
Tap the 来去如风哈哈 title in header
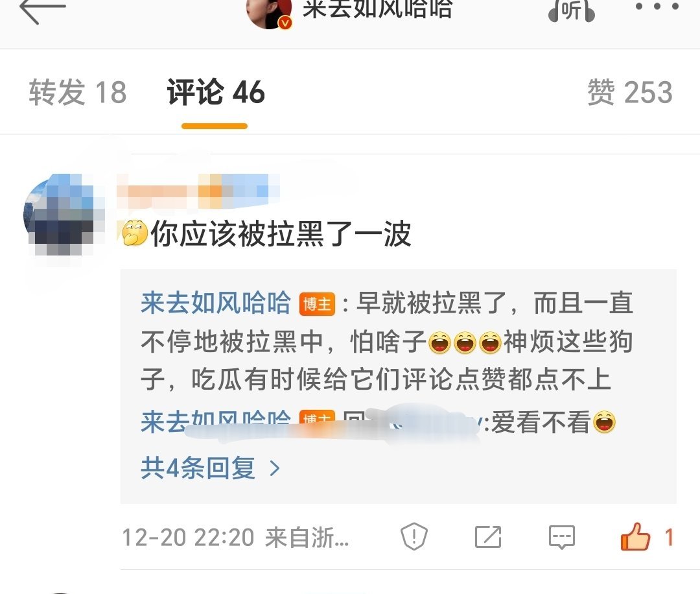[x=378, y=9]
